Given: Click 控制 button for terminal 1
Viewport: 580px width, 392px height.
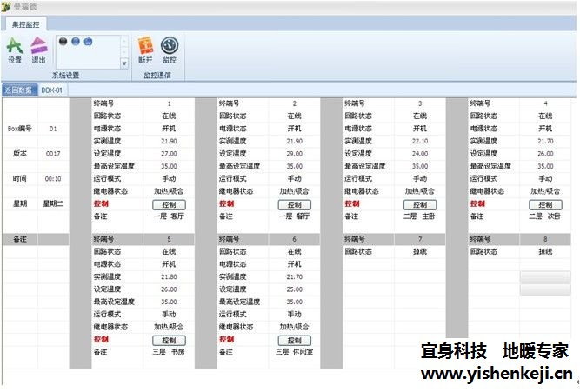Looking at the screenshot, I should click(169, 204).
